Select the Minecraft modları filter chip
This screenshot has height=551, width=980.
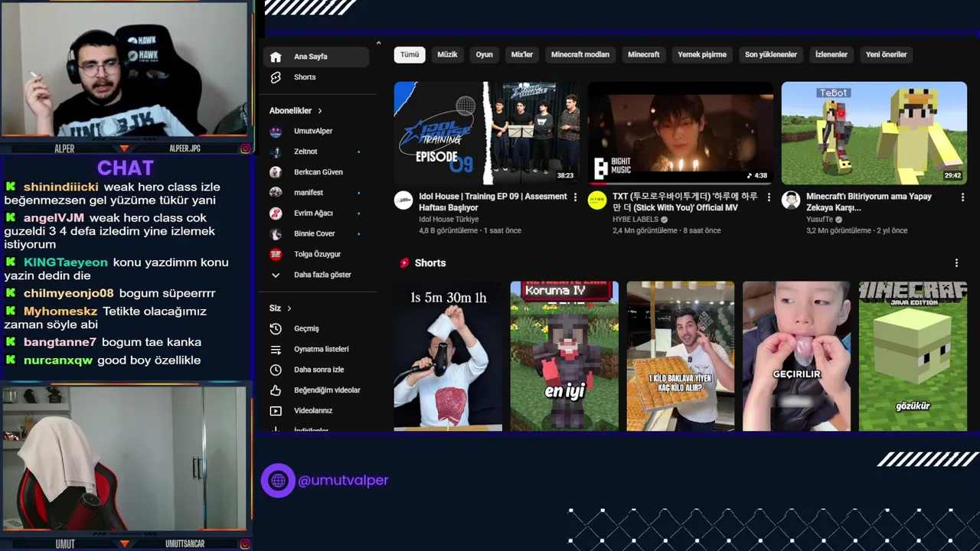click(580, 54)
